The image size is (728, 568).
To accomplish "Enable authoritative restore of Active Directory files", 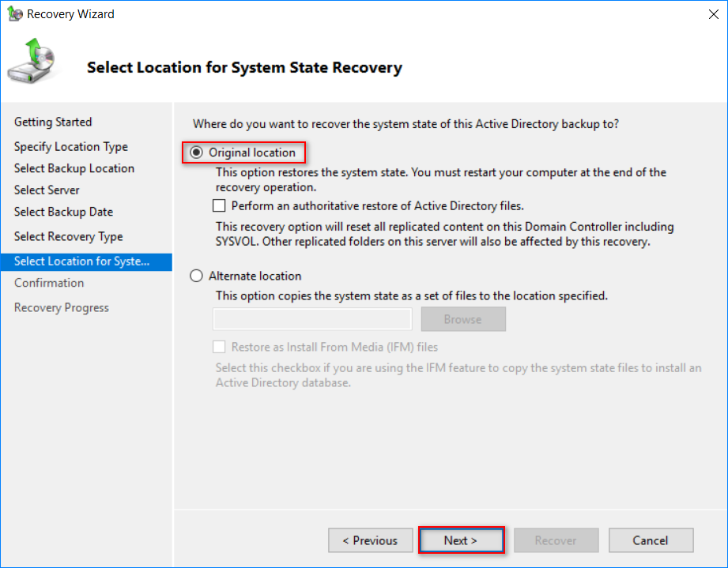I will coord(219,205).
